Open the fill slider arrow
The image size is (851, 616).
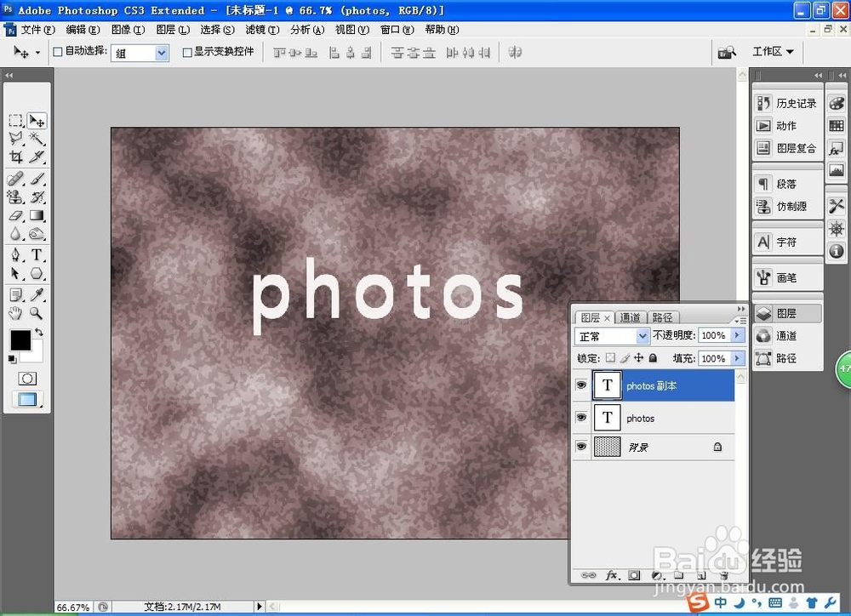[737, 358]
